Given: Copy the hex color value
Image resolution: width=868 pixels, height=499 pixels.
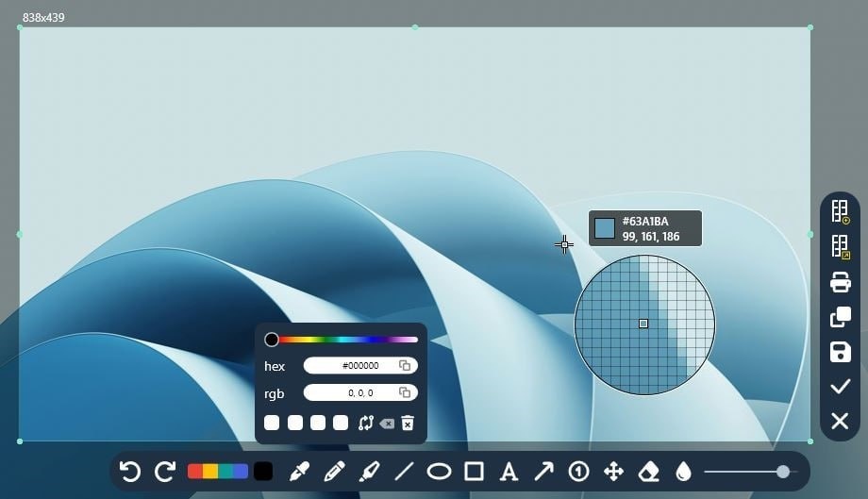Looking at the screenshot, I should pyautogui.click(x=405, y=365).
